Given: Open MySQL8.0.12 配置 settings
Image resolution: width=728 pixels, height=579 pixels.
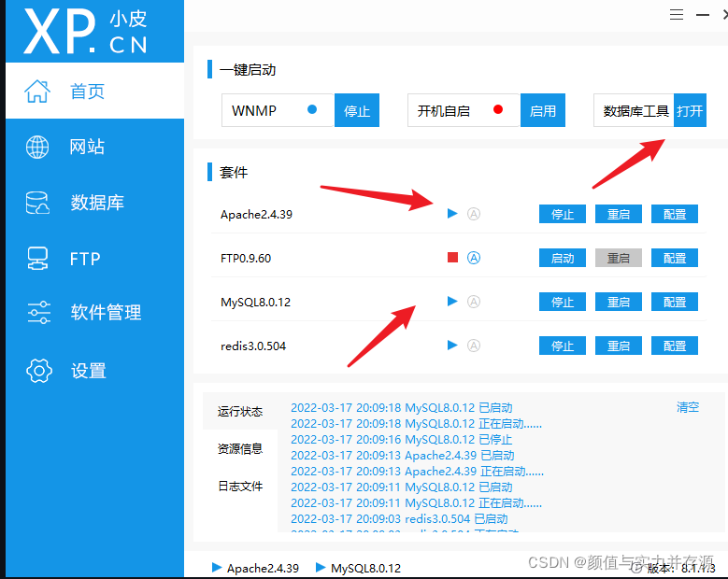Looking at the screenshot, I should pyautogui.click(x=675, y=302).
